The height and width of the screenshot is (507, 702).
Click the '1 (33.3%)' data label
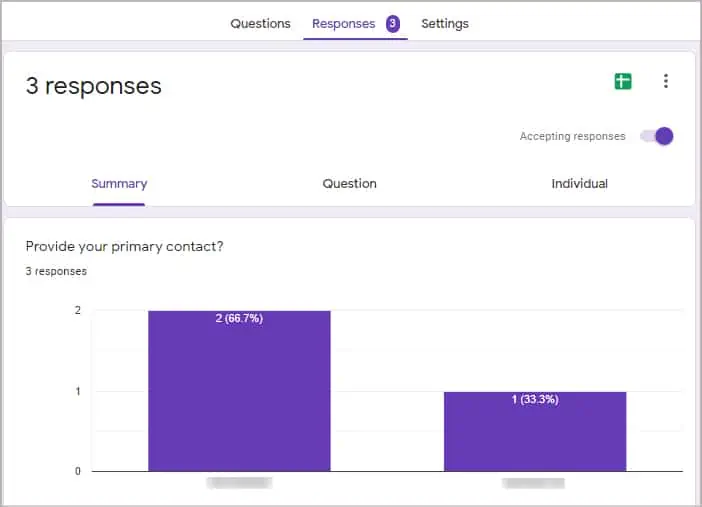tap(535, 399)
